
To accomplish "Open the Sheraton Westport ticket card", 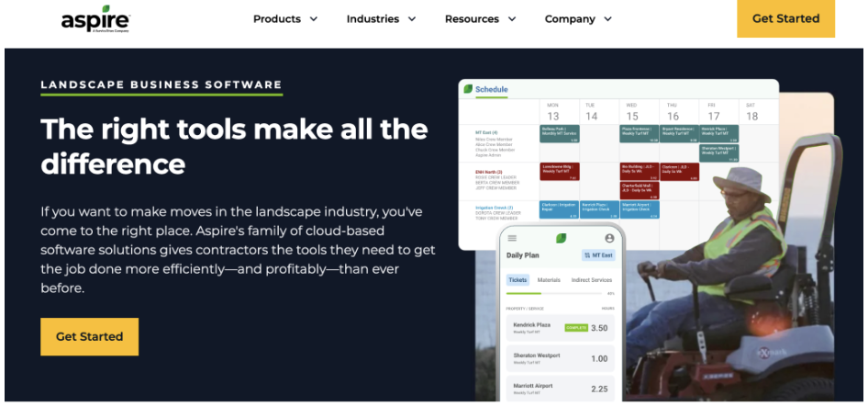I will coord(561,358).
